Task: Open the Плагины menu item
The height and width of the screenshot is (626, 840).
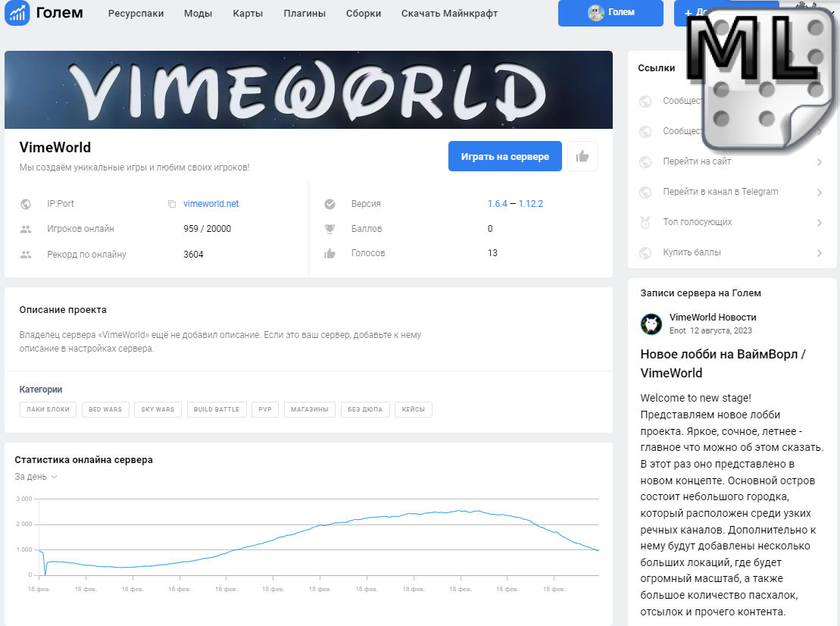Action: coord(304,14)
